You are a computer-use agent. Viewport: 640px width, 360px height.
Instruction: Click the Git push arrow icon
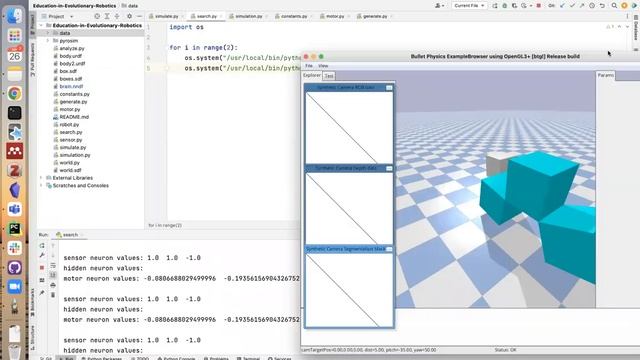click(582, 6)
